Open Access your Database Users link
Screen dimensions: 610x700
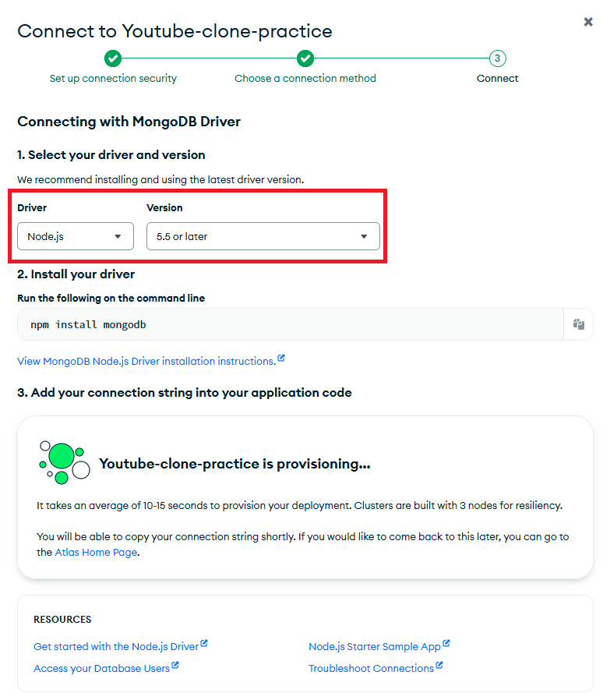click(102, 668)
